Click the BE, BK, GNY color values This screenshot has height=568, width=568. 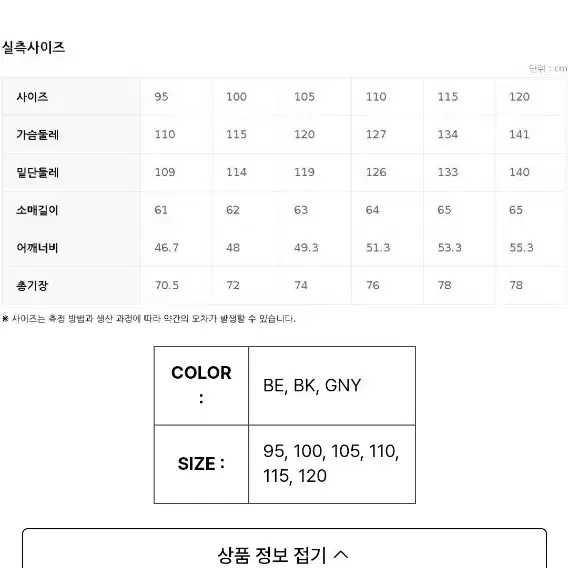[312, 385]
